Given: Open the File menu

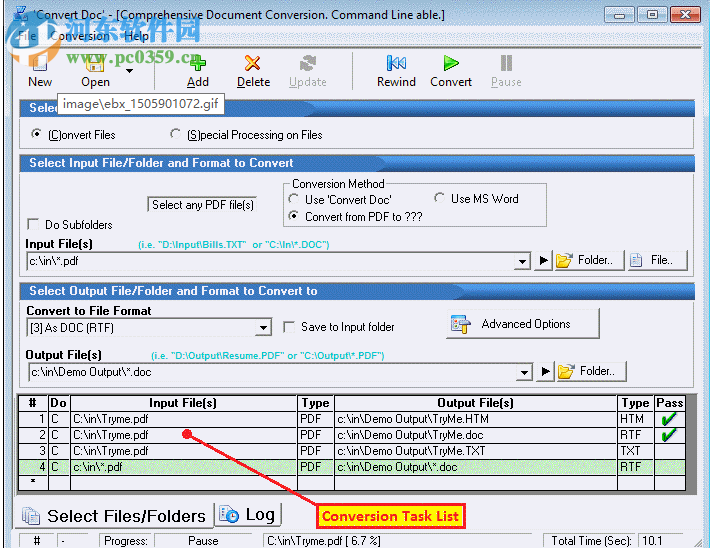Looking at the screenshot, I should tap(27, 36).
